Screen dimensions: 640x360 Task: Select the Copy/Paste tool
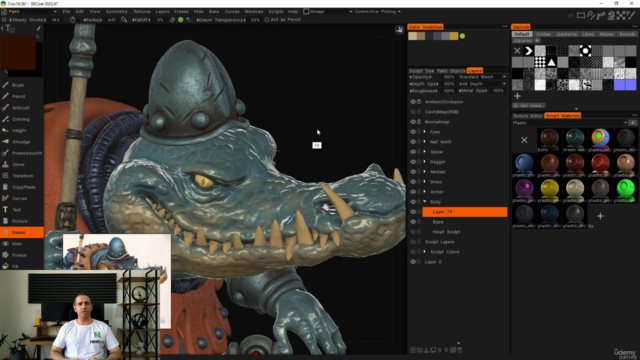pos(22,187)
